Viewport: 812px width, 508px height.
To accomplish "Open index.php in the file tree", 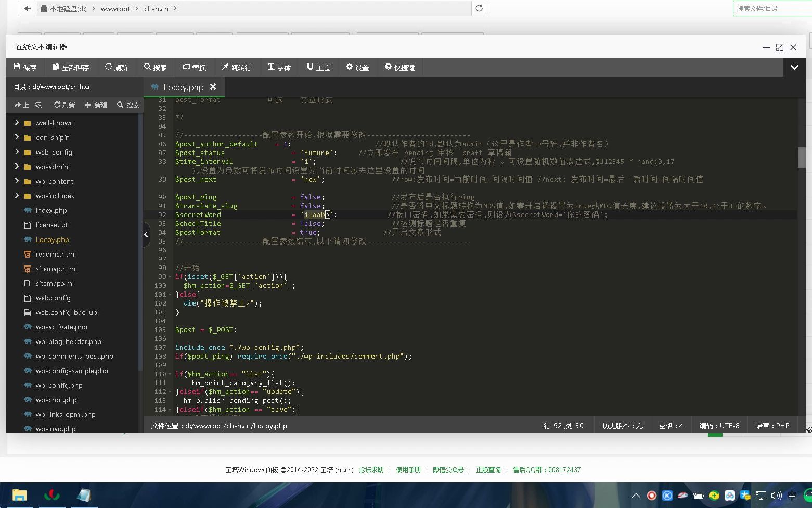I will [51, 210].
